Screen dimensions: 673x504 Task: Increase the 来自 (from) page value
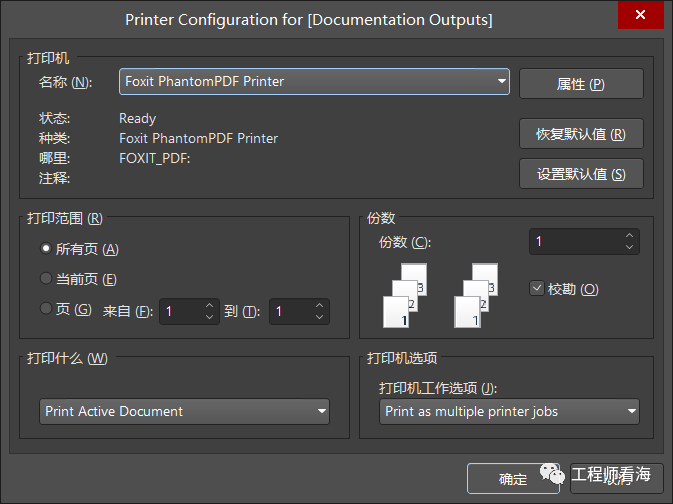click(x=209, y=306)
